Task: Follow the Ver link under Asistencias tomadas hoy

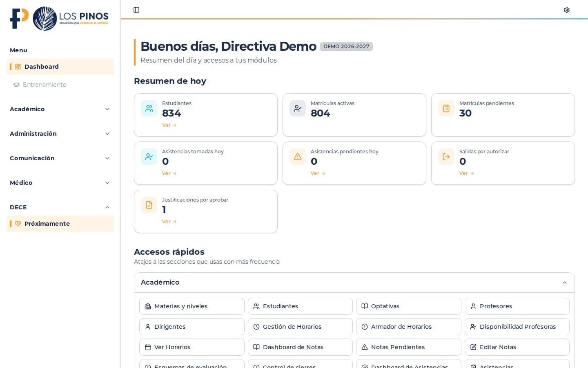Action: click(x=169, y=173)
